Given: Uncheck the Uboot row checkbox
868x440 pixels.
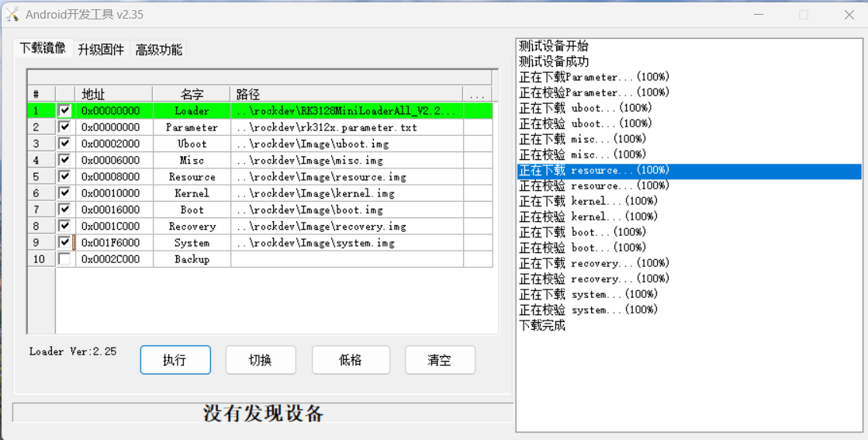Looking at the screenshot, I should coord(64,144).
